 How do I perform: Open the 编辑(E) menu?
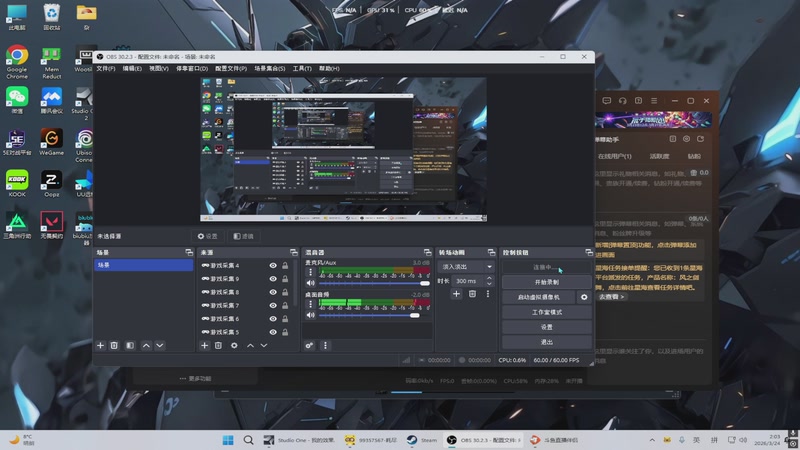[x=132, y=68]
